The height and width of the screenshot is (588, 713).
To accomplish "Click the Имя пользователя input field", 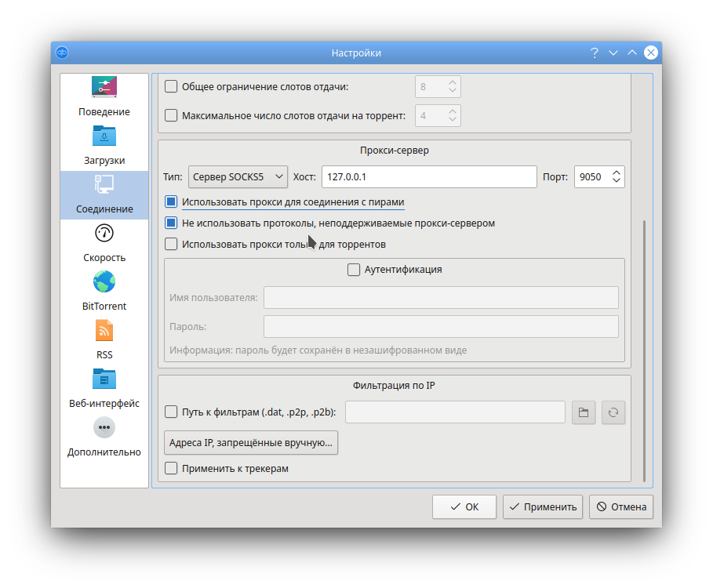I will [x=441, y=298].
